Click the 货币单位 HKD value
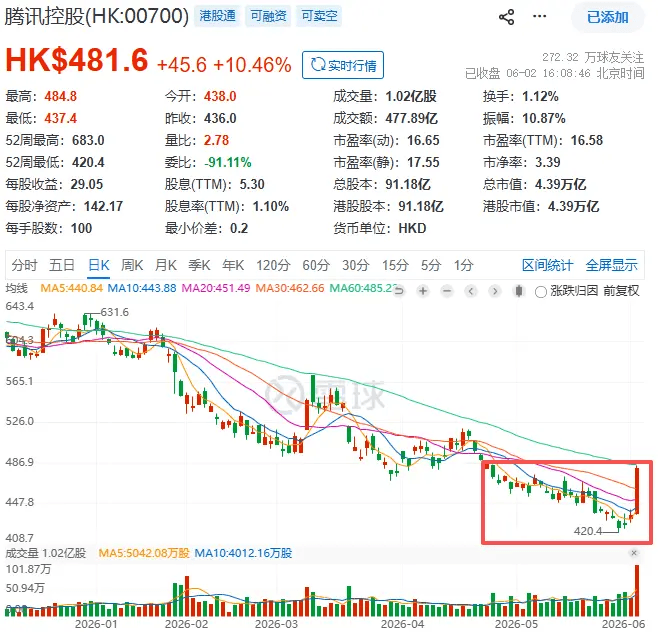Image resolution: width=658 pixels, height=632 pixels. click(x=412, y=228)
